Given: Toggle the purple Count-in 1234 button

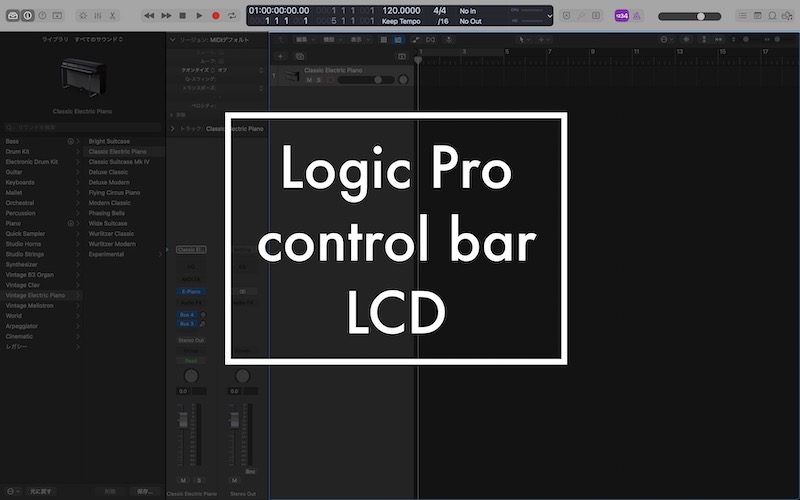Looking at the screenshot, I should [621, 16].
